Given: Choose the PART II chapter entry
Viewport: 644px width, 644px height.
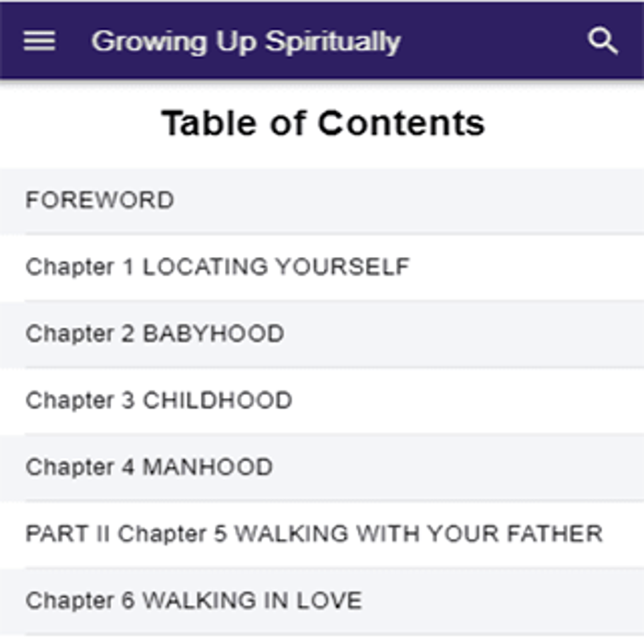Looking at the screenshot, I should pos(322,534).
